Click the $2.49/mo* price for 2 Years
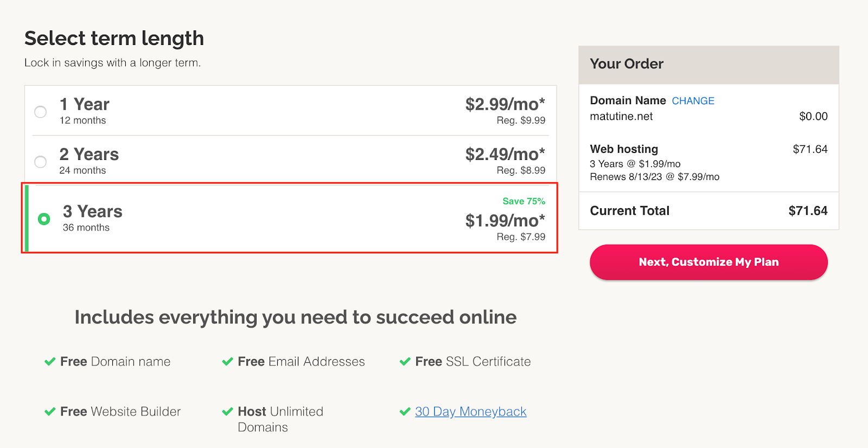Screen dimensions: 868x448 pos(505,154)
